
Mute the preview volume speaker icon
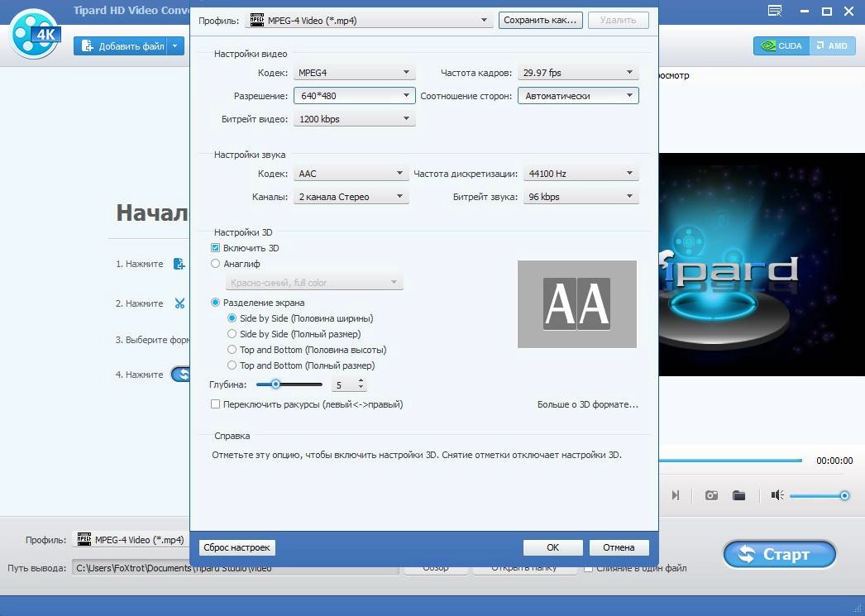point(777,495)
